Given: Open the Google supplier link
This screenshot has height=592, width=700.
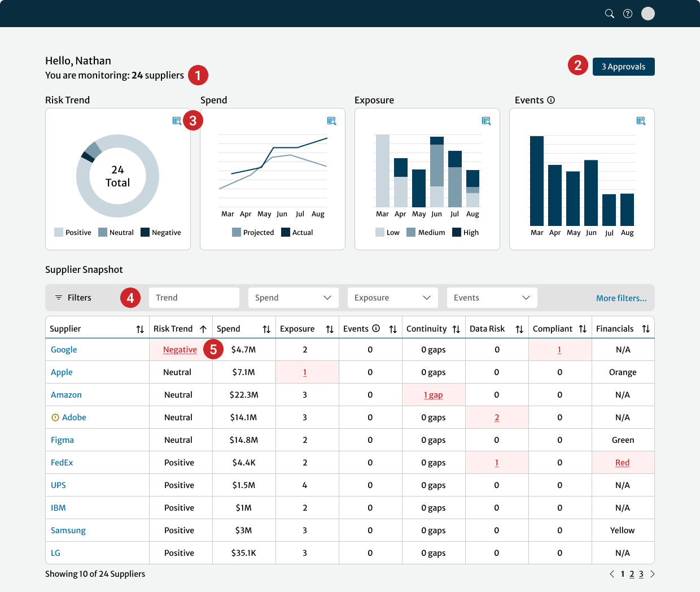Looking at the screenshot, I should coord(64,350).
